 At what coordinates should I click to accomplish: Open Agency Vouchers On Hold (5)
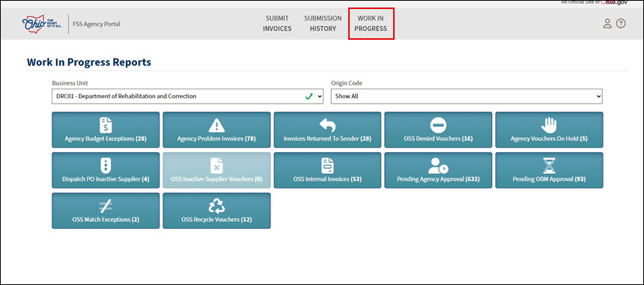click(549, 130)
